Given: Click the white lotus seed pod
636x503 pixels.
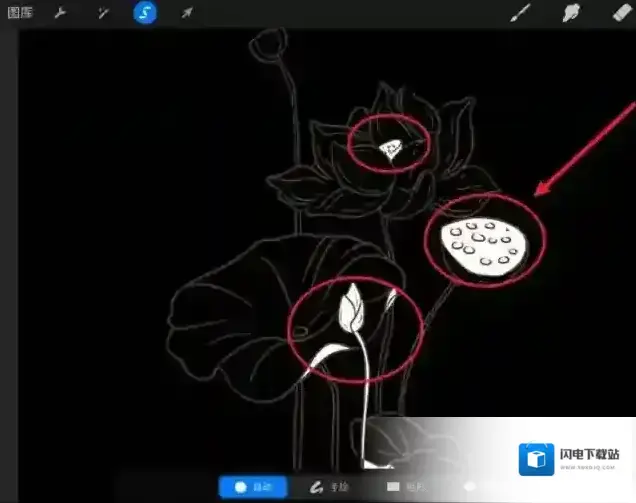Looking at the screenshot, I should [x=484, y=248].
